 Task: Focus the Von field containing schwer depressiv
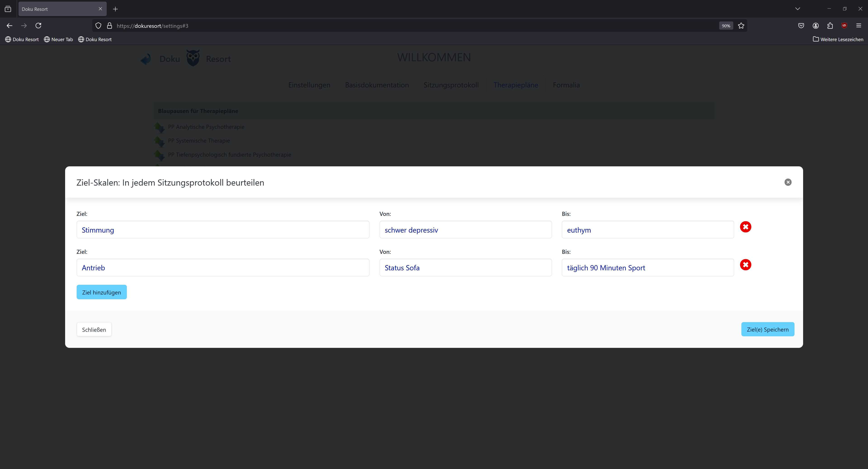pyautogui.click(x=465, y=230)
